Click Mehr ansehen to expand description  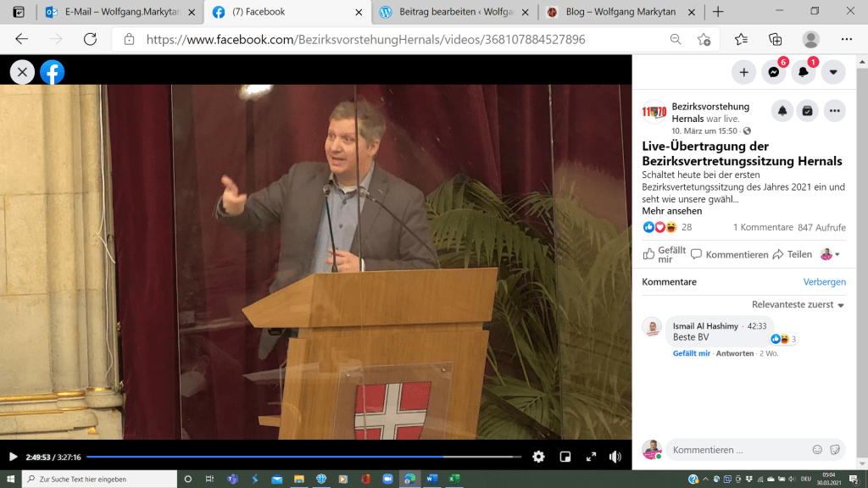(x=671, y=211)
